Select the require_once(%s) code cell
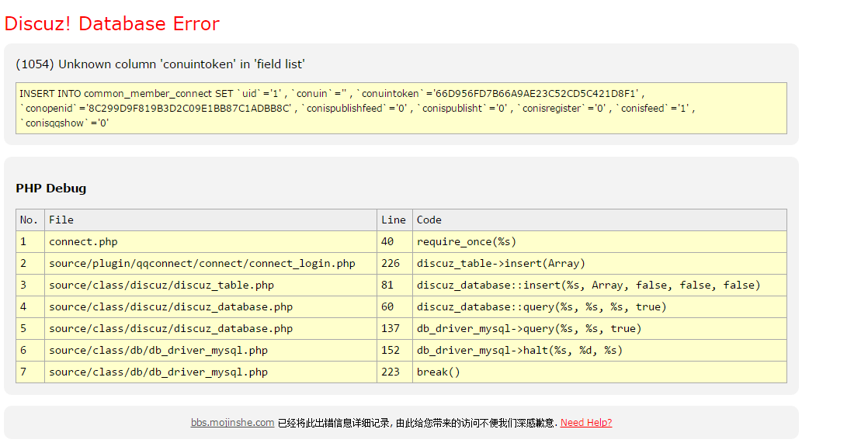This screenshot has height=443, width=868. click(599, 242)
